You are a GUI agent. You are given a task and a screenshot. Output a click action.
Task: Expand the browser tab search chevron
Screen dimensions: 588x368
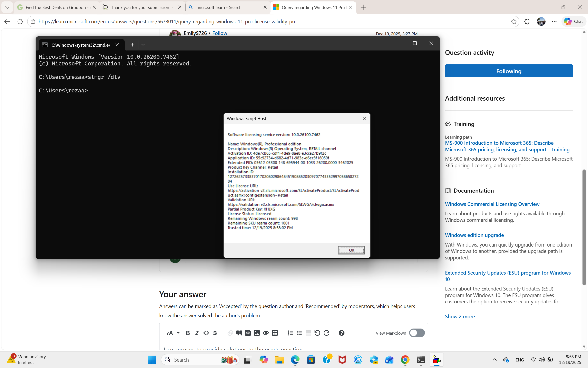(x=7, y=7)
